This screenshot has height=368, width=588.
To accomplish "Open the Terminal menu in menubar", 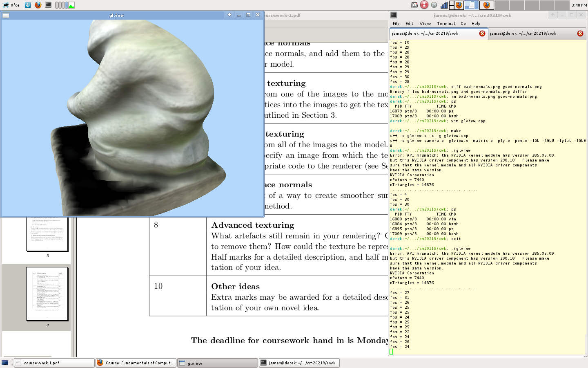I will coord(446,24).
